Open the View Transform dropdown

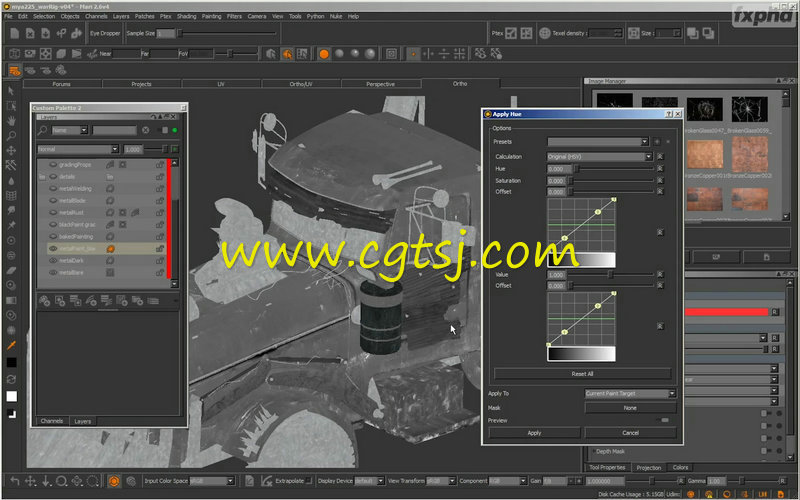(x=441, y=481)
